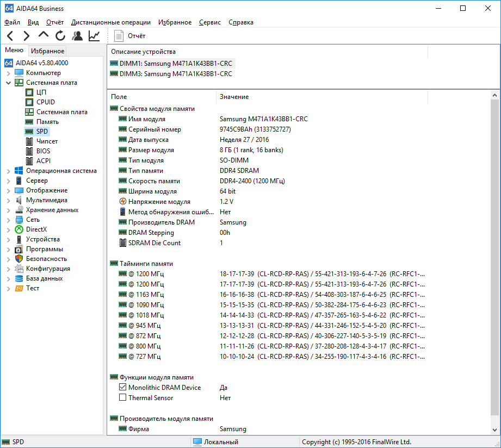Select the @ 727 МГц timing row
Viewport: 501px width, 448px height.
coord(268,356)
